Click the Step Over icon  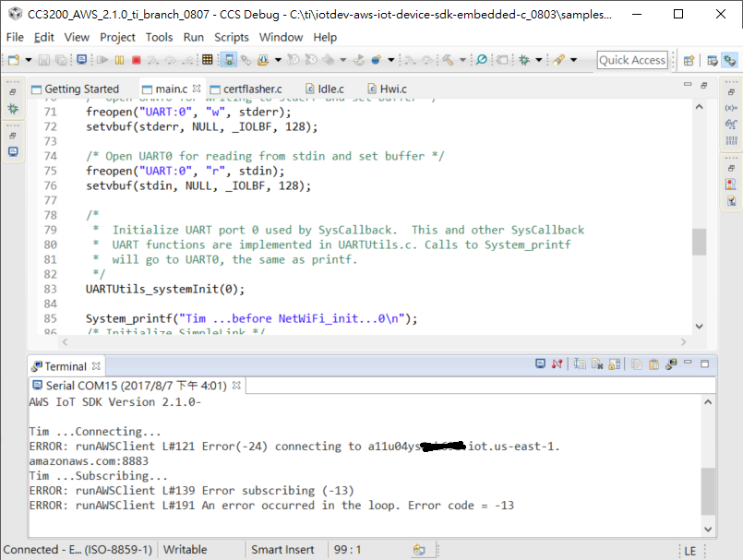pos(171,60)
